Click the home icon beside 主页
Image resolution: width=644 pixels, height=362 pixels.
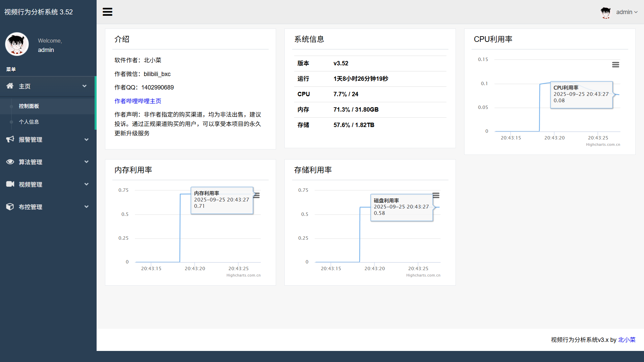coord(10,86)
